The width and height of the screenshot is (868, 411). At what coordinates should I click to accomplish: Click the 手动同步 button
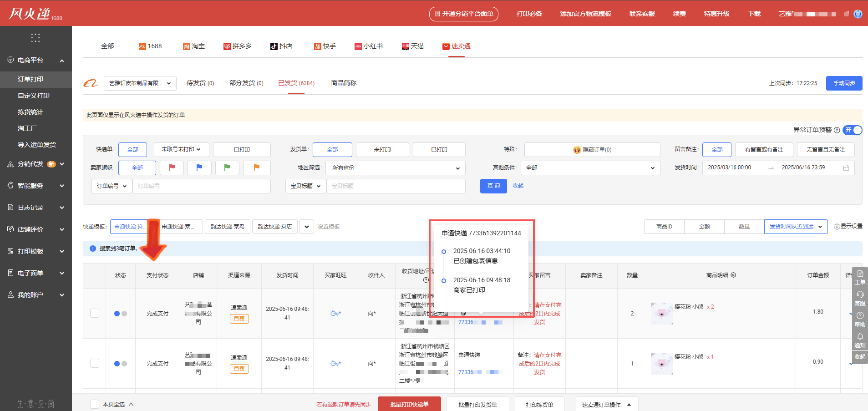[844, 83]
